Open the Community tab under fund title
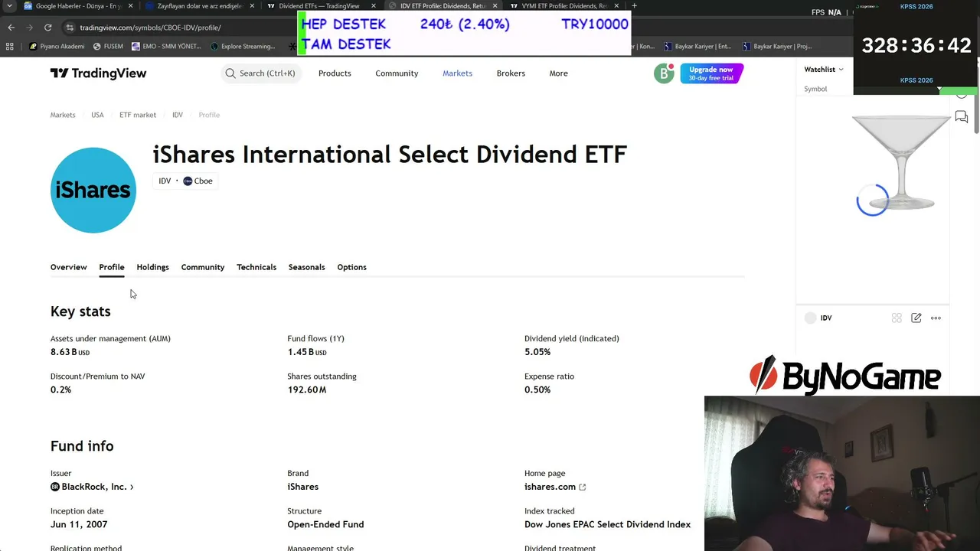 point(203,267)
